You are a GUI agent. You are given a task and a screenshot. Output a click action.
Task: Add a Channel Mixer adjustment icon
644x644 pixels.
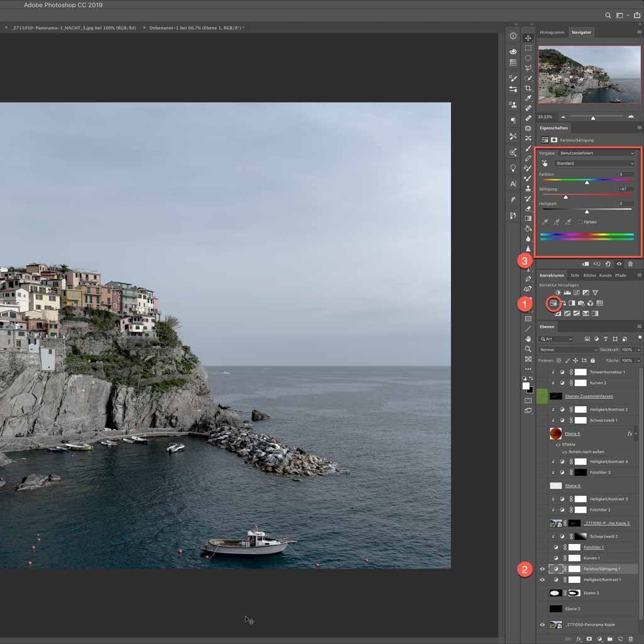[x=590, y=303]
